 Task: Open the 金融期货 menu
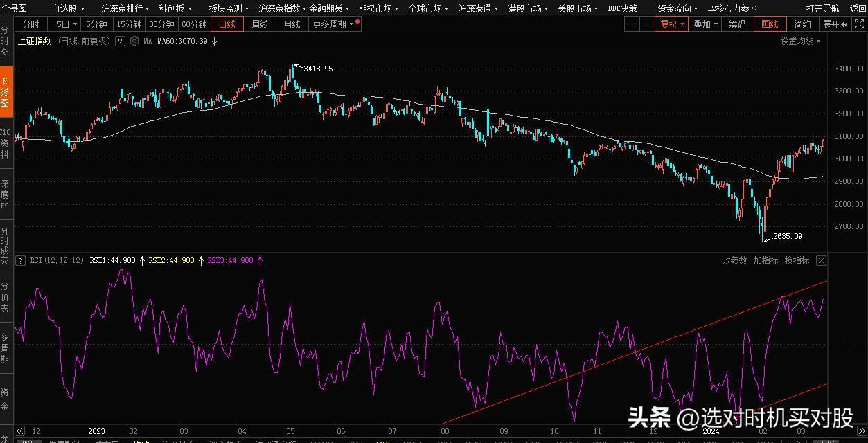tap(330, 8)
